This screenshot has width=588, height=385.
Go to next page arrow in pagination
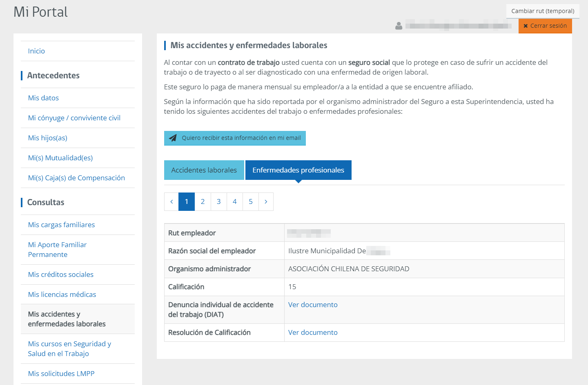coord(266,201)
